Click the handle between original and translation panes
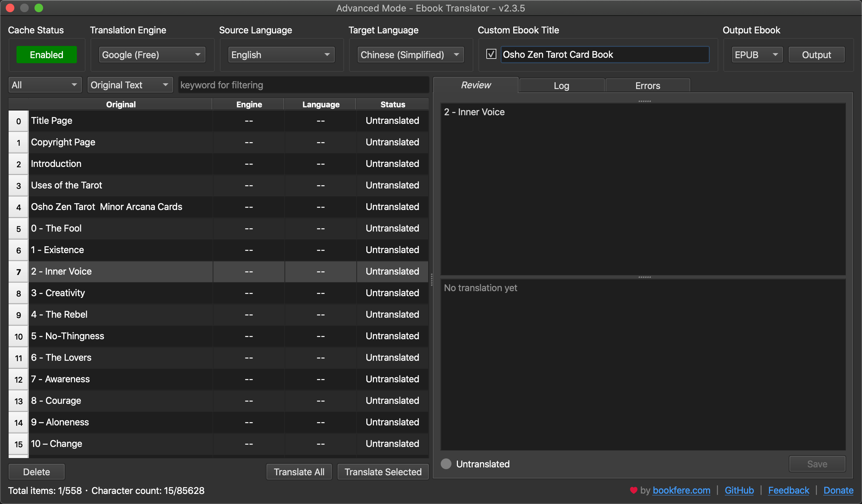 pos(644,277)
